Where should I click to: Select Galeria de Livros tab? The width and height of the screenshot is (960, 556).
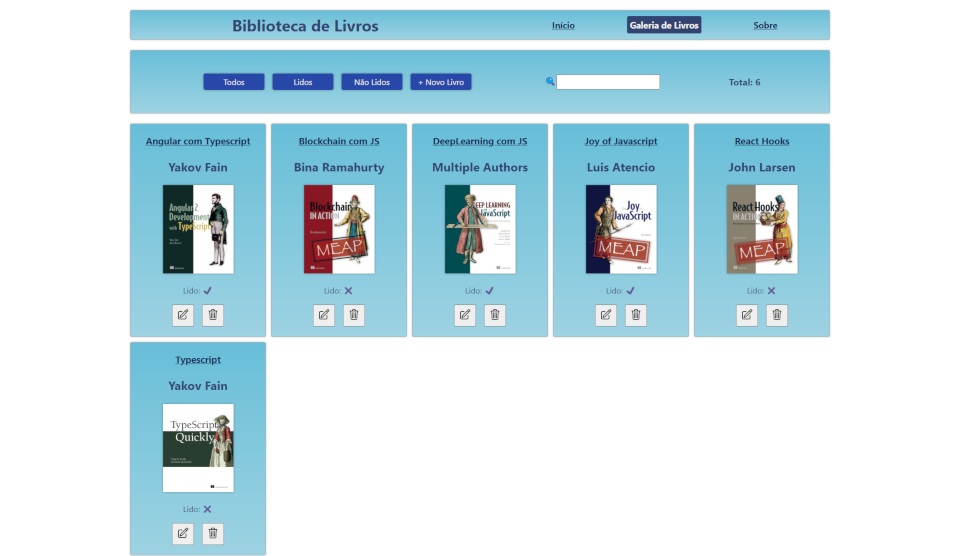pos(664,26)
